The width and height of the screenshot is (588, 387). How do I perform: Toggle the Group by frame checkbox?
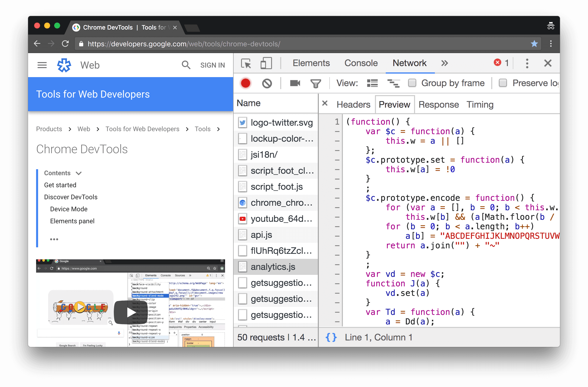[413, 83]
